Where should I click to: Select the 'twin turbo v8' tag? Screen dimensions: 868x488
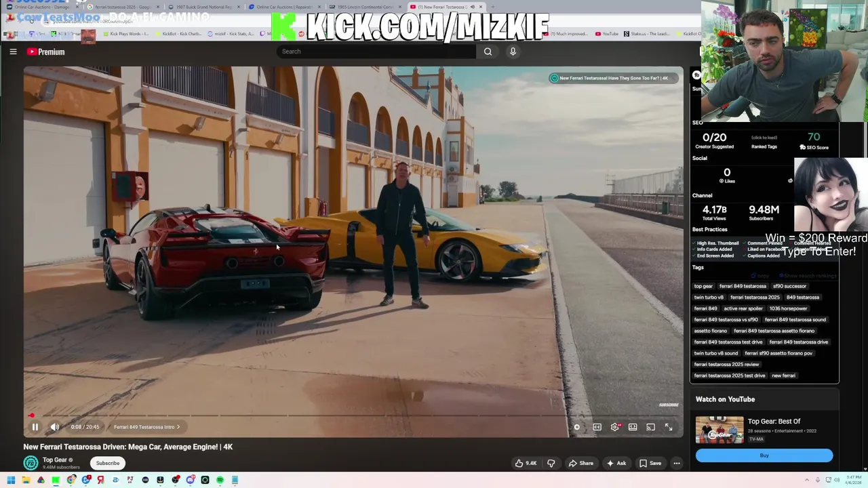709,298
